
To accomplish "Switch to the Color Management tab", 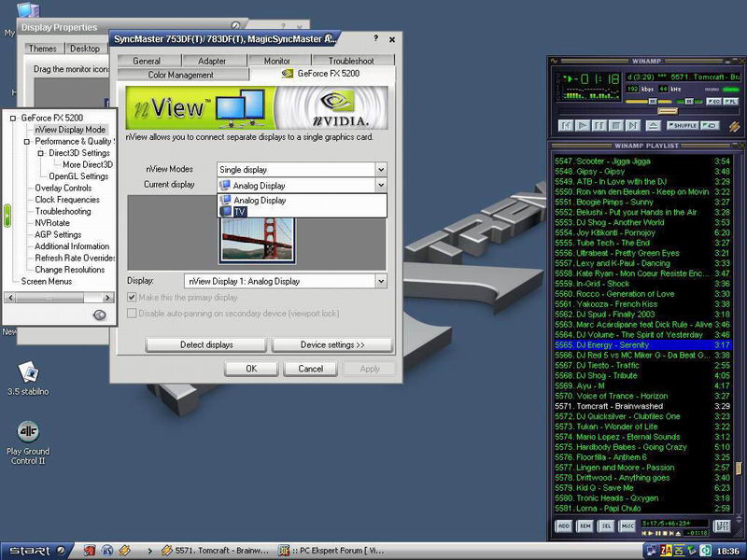I will 180,75.
